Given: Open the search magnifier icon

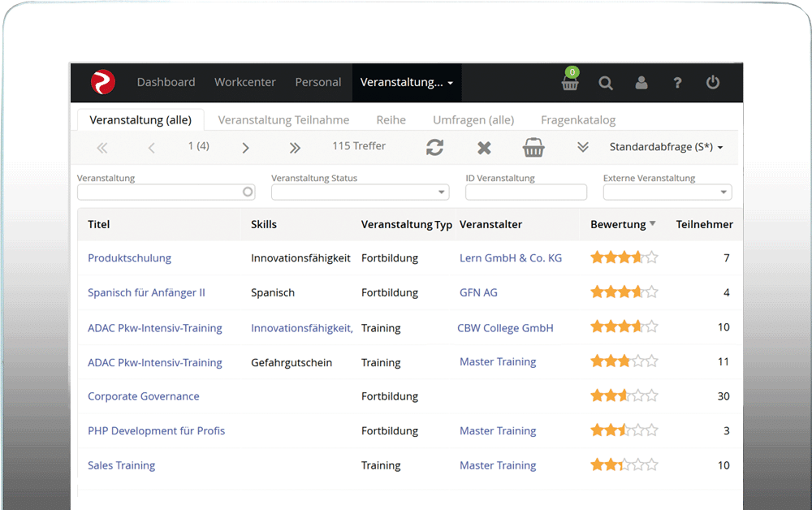Looking at the screenshot, I should [606, 83].
